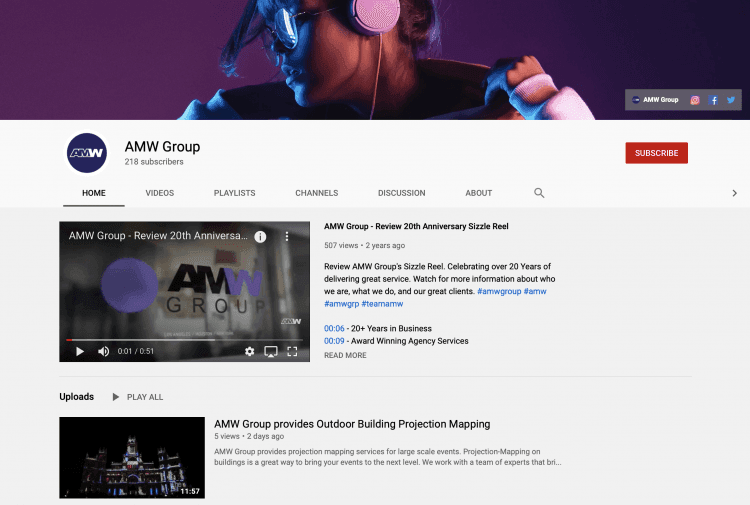Click the AMW watermark in video player

pyautogui.click(x=291, y=321)
